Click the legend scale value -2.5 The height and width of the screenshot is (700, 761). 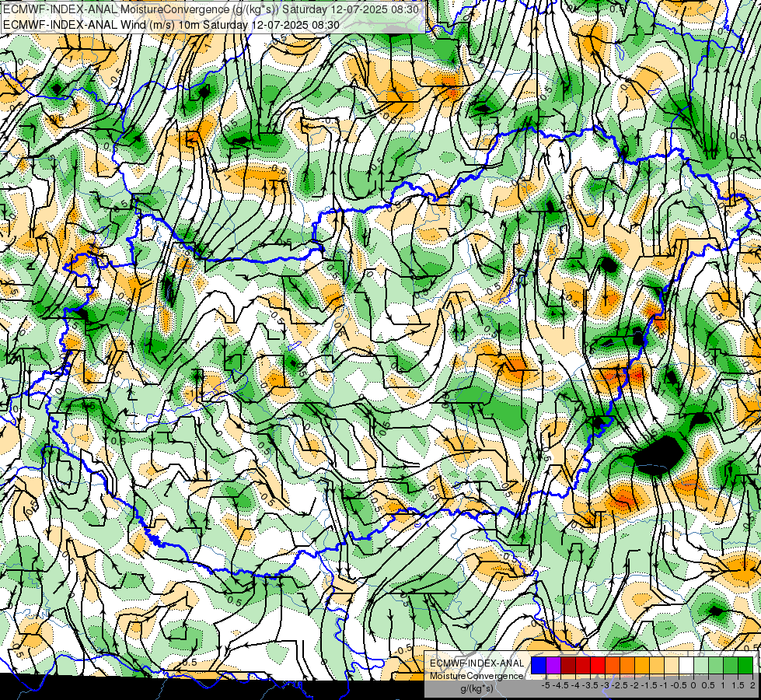pos(620,685)
